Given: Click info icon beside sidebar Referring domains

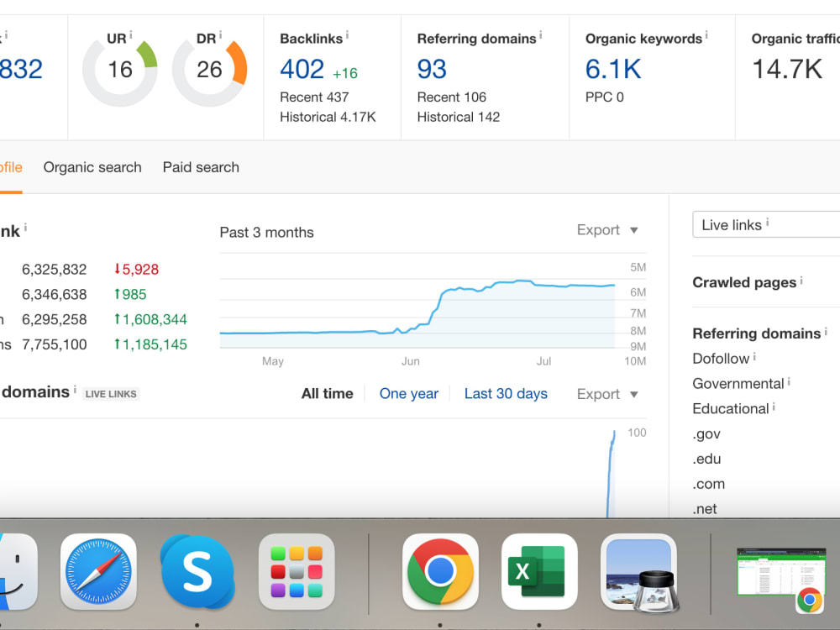Looking at the screenshot, I should (826, 331).
